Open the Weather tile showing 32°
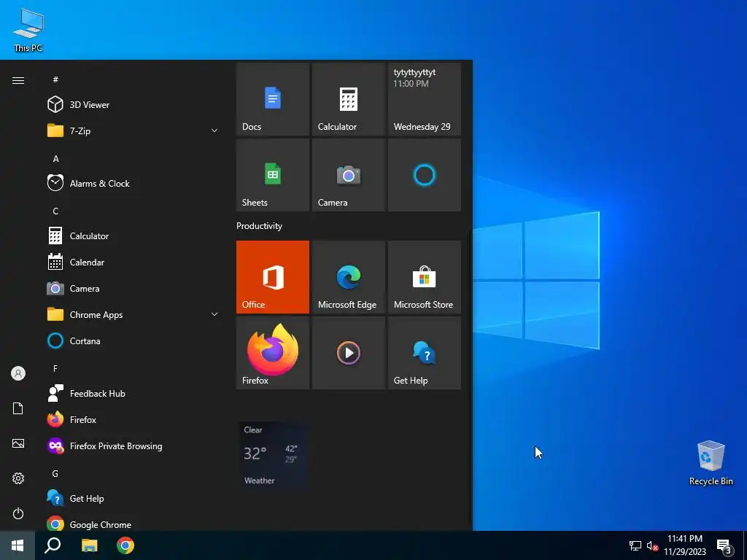Screen dimensions: 747x560 point(273,454)
